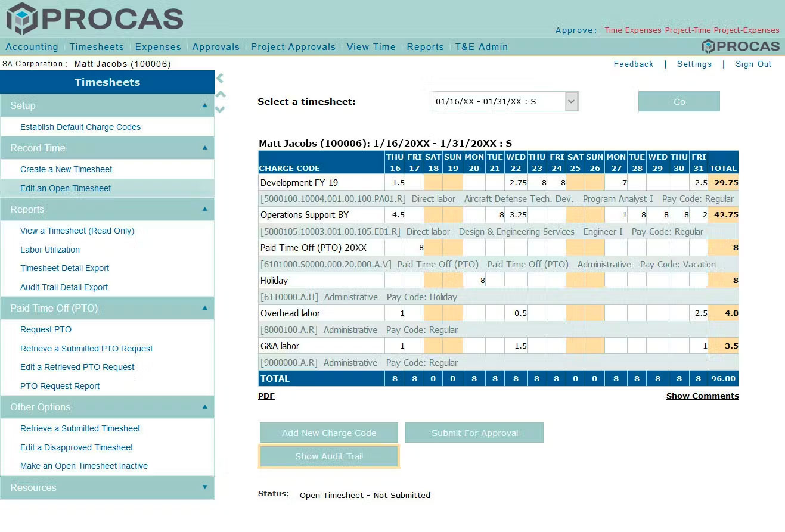Click Show Comments below the timesheet

[702, 396]
